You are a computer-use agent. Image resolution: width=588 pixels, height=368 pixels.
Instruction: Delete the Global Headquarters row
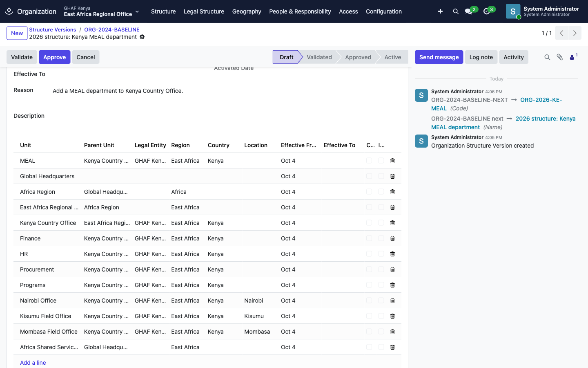[392, 176]
